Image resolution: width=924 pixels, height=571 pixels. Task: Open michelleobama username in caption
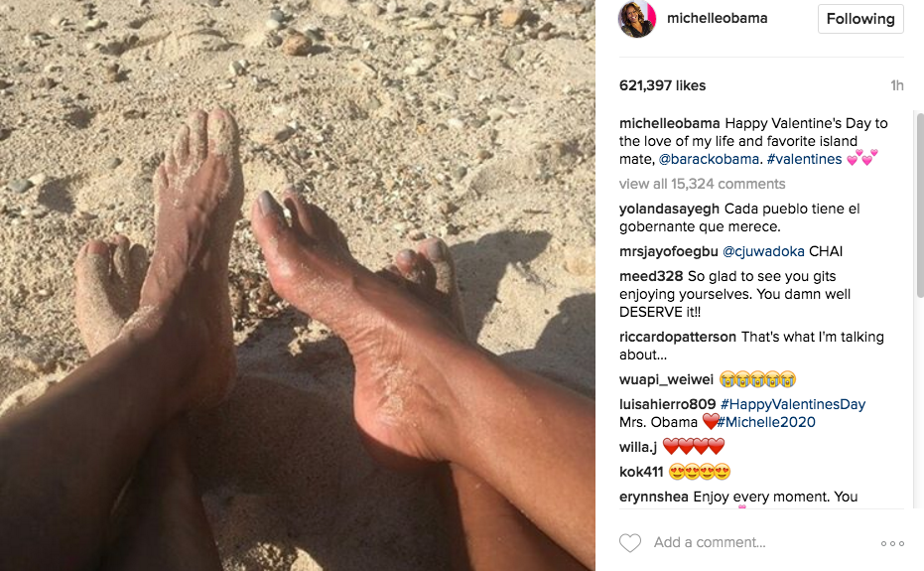(669, 123)
